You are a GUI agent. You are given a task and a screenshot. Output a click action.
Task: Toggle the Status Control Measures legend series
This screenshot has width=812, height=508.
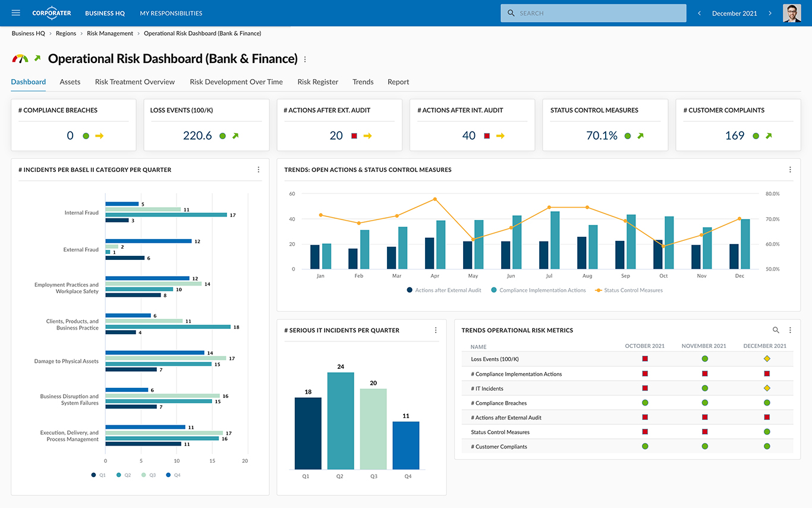pos(628,290)
